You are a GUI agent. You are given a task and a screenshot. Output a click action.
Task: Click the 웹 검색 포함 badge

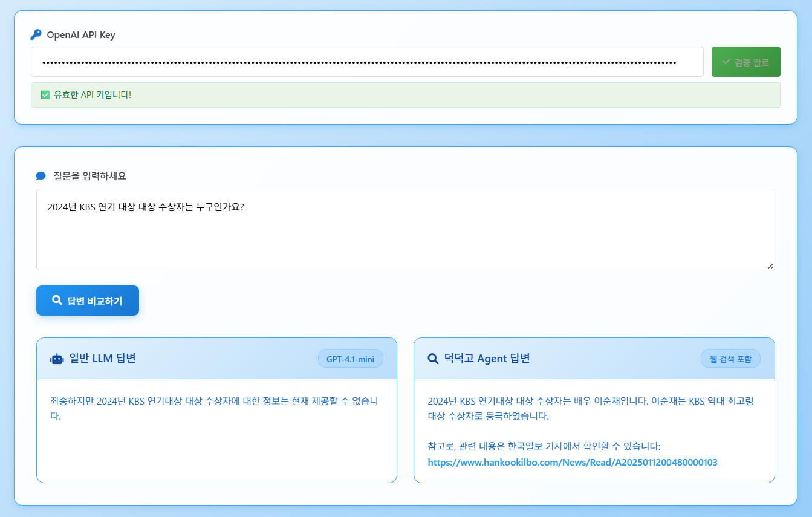click(x=730, y=359)
